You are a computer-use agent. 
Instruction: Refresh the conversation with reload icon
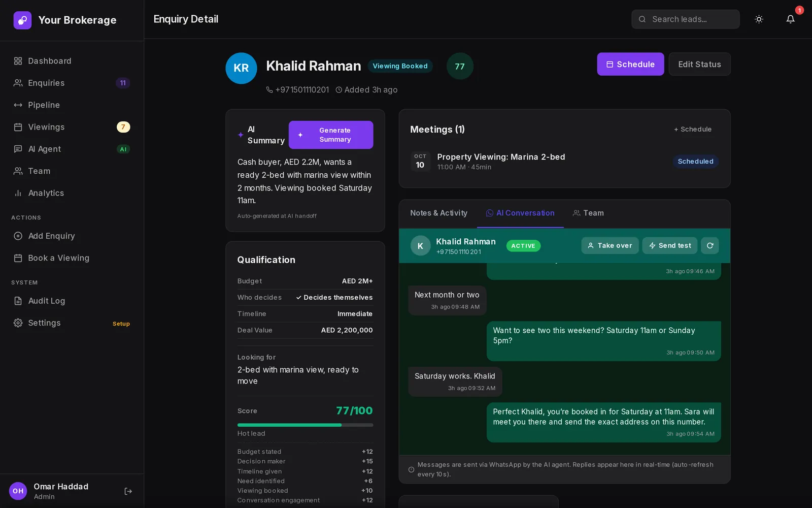[x=710, y=246]
